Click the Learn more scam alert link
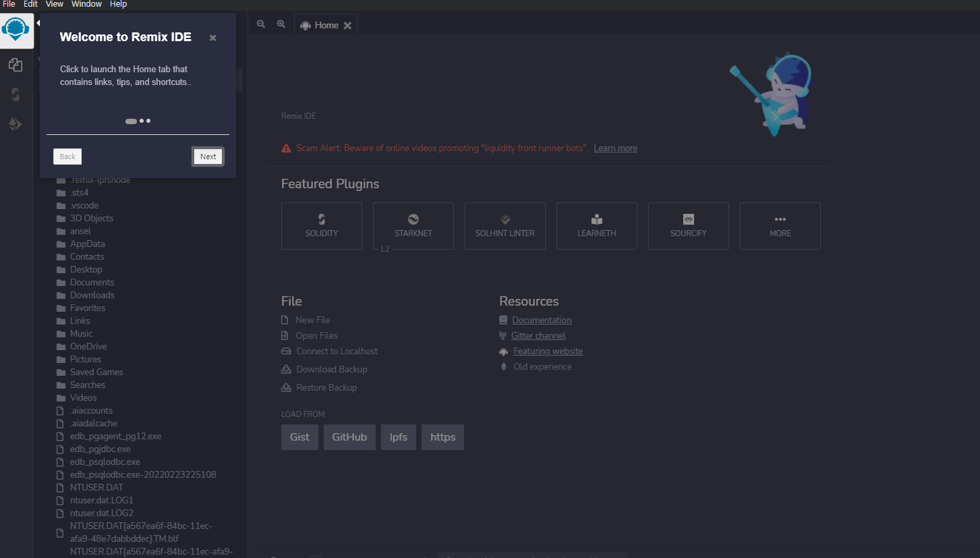Viewport: 980px width, 558px height. point(615,148)
